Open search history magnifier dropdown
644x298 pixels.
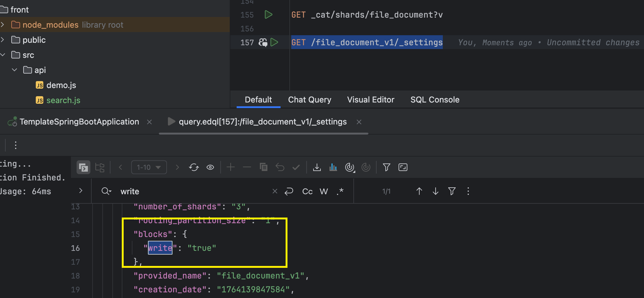tap(106, 191)
